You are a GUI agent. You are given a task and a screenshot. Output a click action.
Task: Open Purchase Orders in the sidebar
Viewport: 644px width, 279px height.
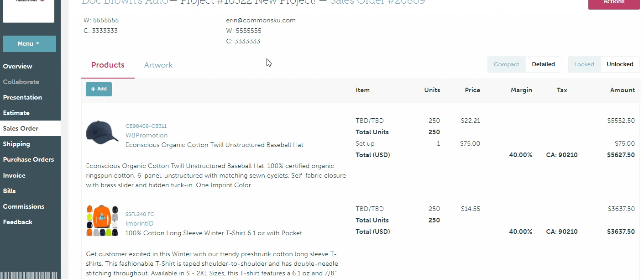tap(28, 159)
